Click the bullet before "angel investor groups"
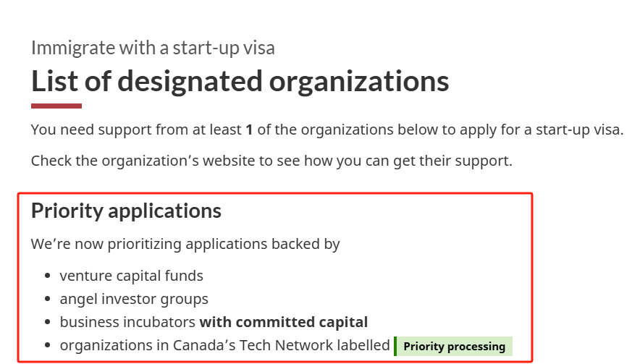 (48, 300)
